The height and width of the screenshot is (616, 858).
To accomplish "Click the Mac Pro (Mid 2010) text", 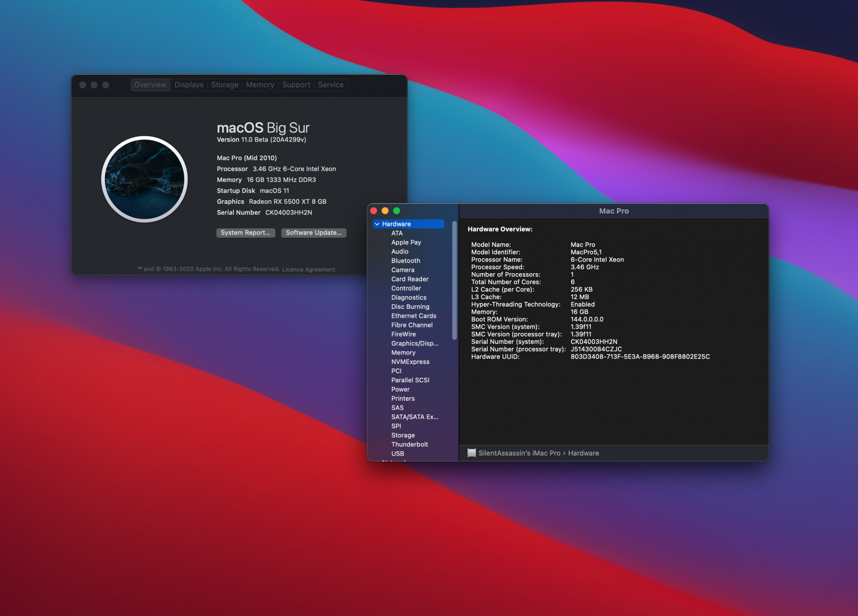I will click(x=247, y=158).
